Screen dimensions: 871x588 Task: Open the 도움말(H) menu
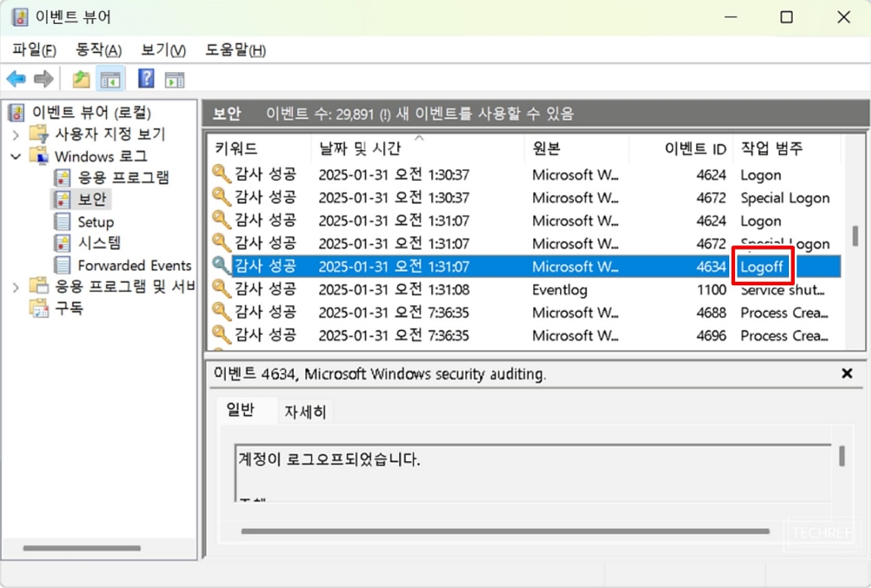236,50
